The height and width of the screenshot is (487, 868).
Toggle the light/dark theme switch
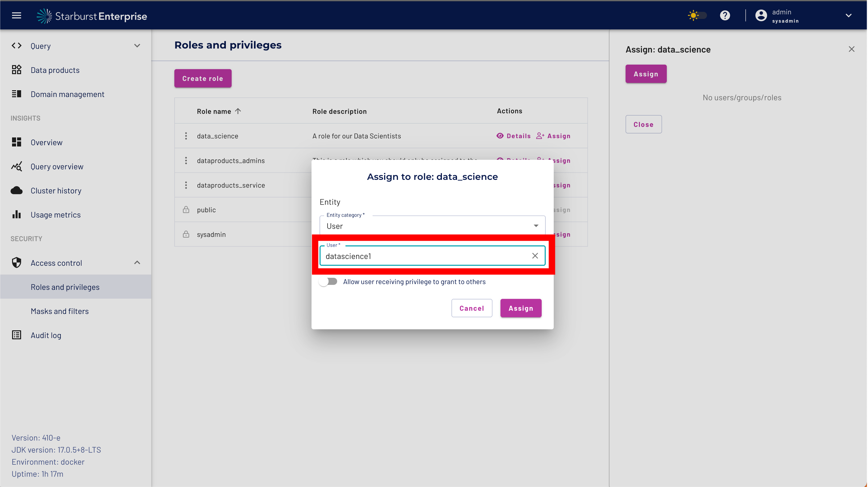point(697,15)
